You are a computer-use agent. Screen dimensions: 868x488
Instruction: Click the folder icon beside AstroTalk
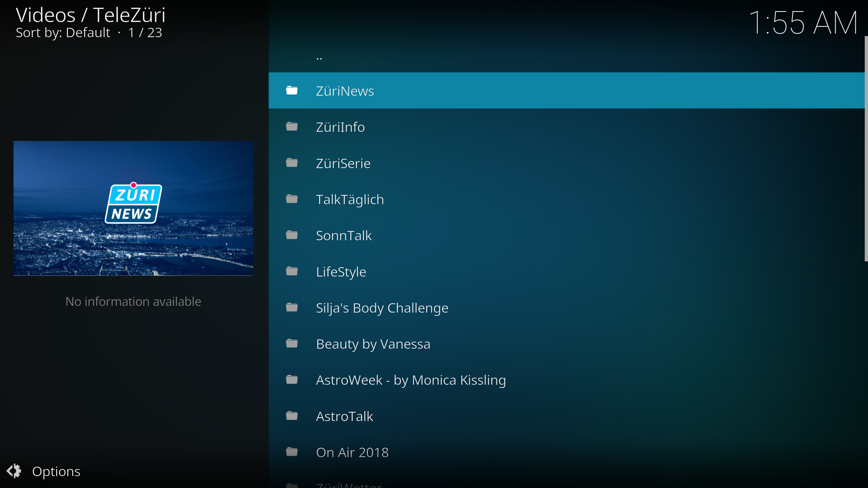click(x=292, y=416)
